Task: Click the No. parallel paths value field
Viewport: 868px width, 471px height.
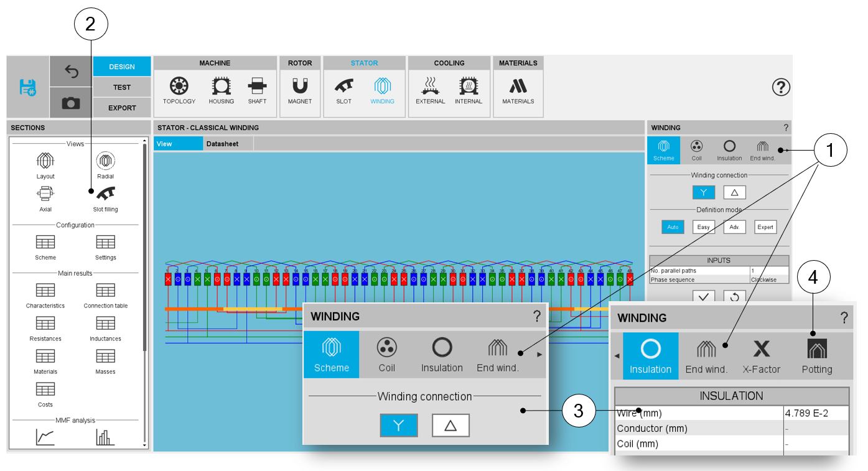Action: (x=769, y=271)
